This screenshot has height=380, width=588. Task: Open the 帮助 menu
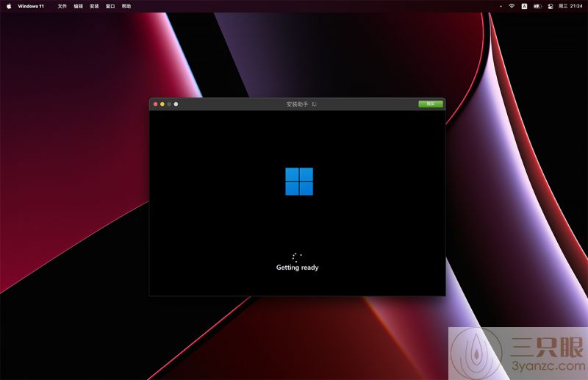coord(126,6)
